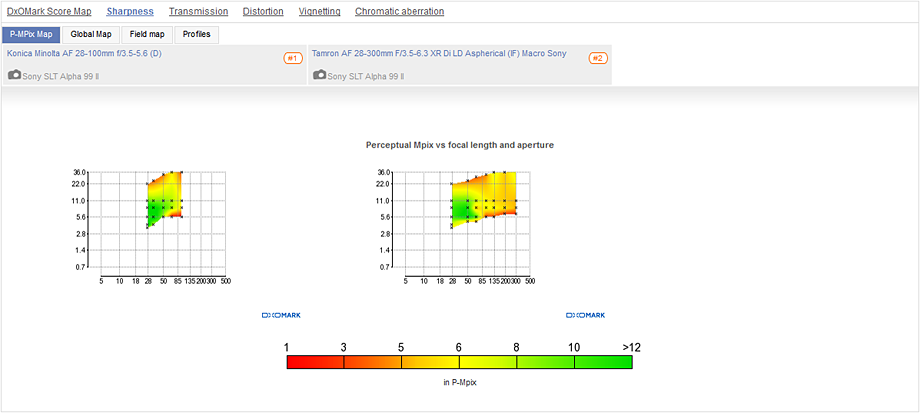Viewport: 920px width, 413px height.
Task: Click the green 10 to >12 legend segment
Action: click(x=603, y=362)
